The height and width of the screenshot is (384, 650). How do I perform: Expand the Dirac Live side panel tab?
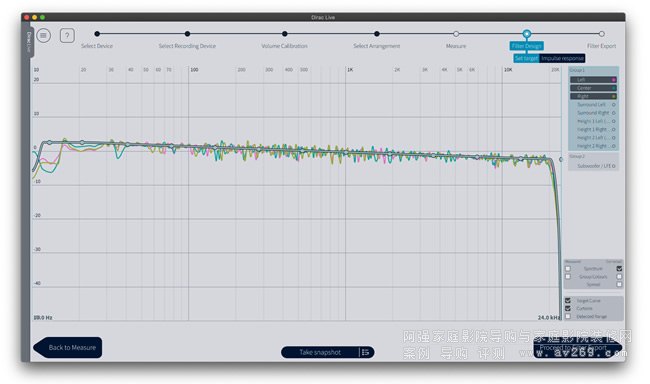coord(28,41)
